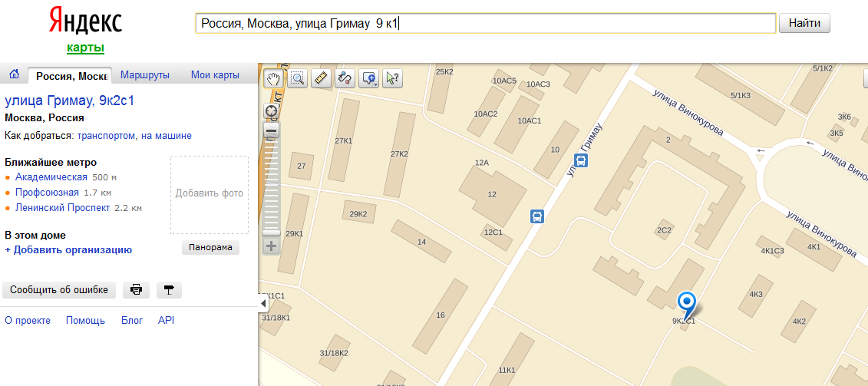This screenshot has height=386, width=868.
Task: Click the address search input field
Action: (485, 24)
